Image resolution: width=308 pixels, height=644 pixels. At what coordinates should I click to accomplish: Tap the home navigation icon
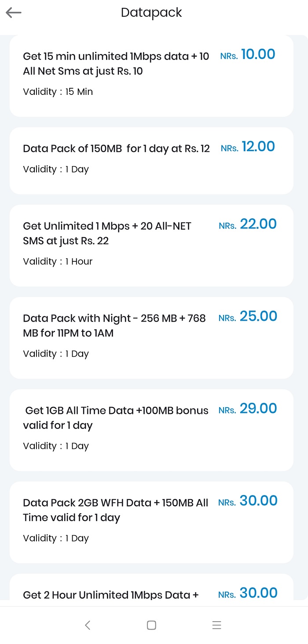[x=151, y=625]
